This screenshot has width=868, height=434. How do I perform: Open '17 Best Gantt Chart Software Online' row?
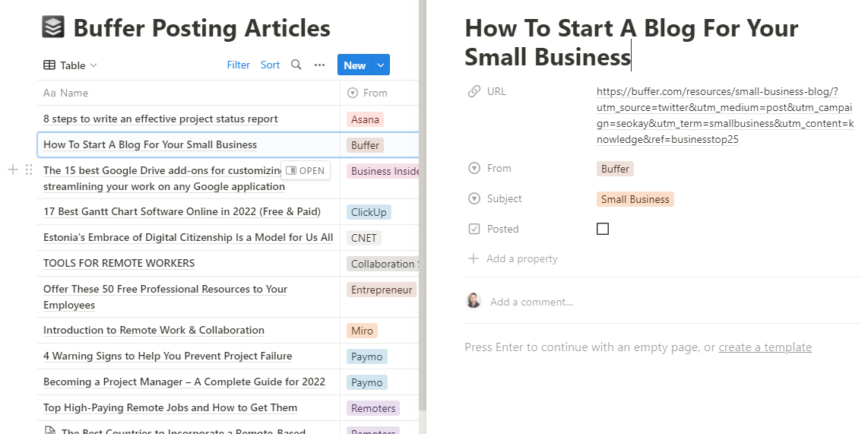182,211
